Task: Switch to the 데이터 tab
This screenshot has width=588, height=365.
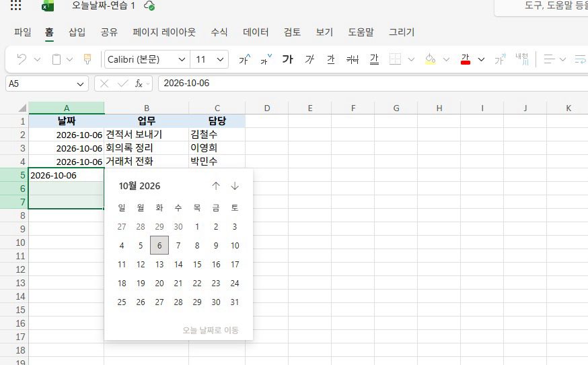Action: click(256, 32)
